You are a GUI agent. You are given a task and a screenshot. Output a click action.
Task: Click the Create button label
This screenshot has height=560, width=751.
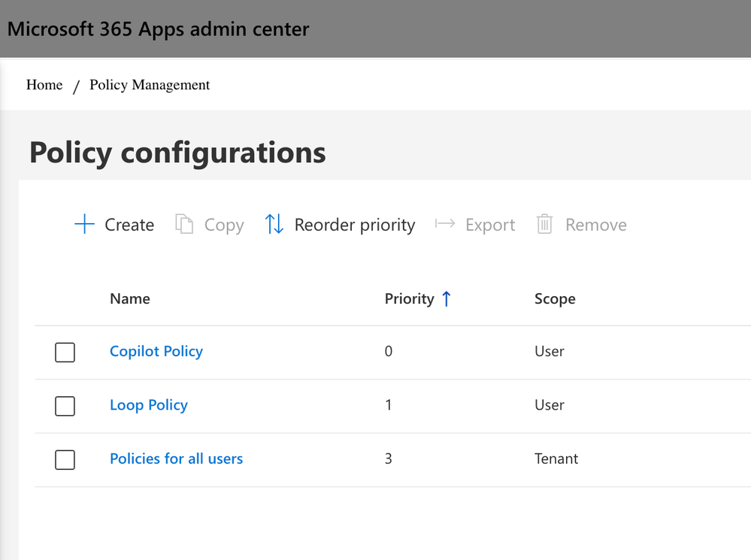click(x=129, y=225)
